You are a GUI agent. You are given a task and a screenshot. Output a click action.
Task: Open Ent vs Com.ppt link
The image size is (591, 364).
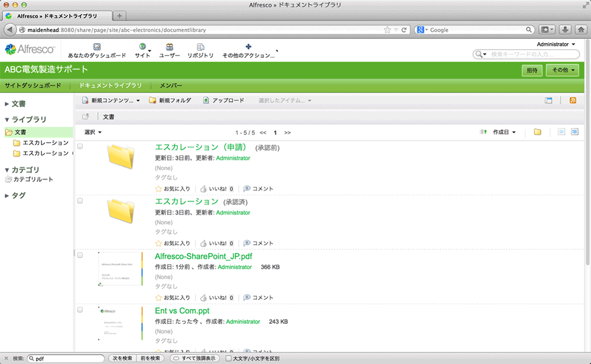[x=182, y=311]
